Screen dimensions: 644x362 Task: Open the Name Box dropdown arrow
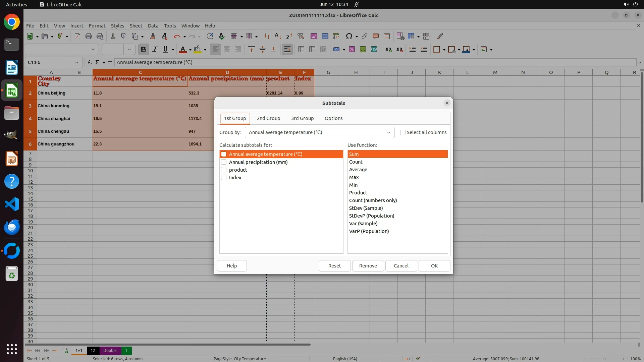coord(77,62)
